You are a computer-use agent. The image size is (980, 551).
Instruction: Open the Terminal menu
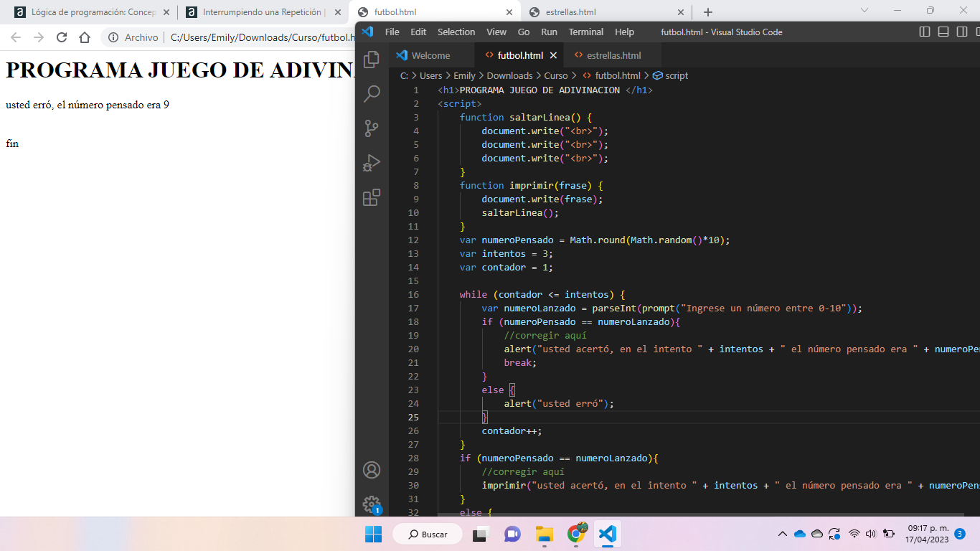[x=586, y=32]
